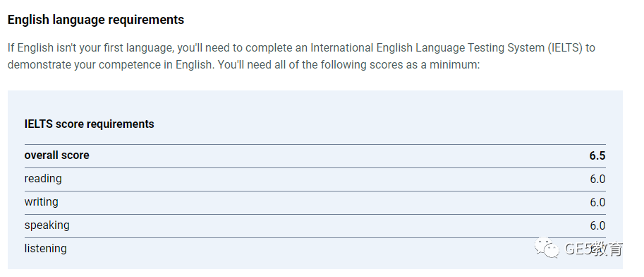
Task: Select the listening row label
Action: tap(45, 249)
